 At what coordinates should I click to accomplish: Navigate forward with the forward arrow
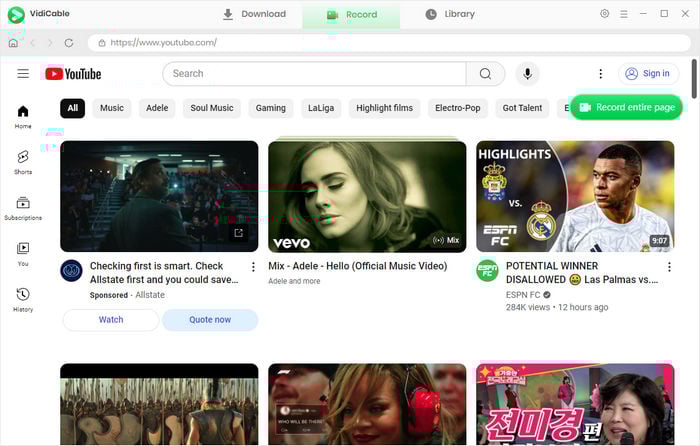50,43
